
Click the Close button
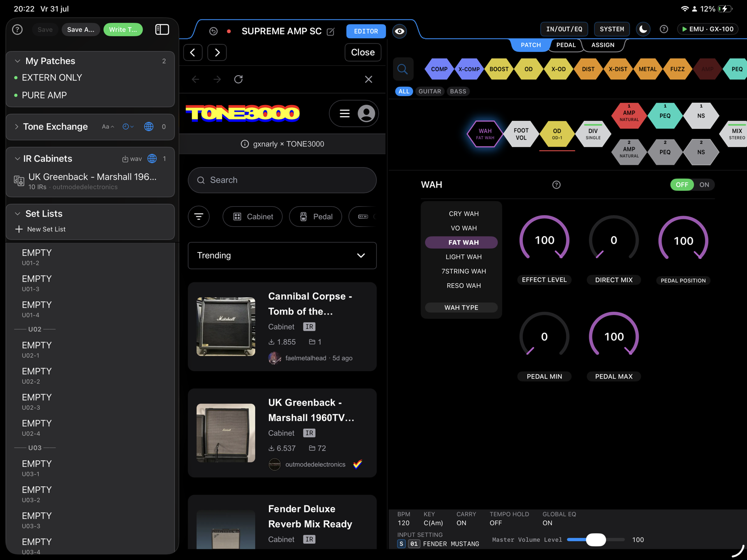tap(363, 52)
